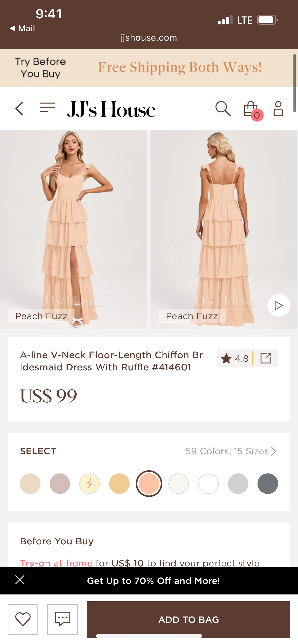
Task: Open the shopping bag cart icon
Action: (x=251, y=109)
